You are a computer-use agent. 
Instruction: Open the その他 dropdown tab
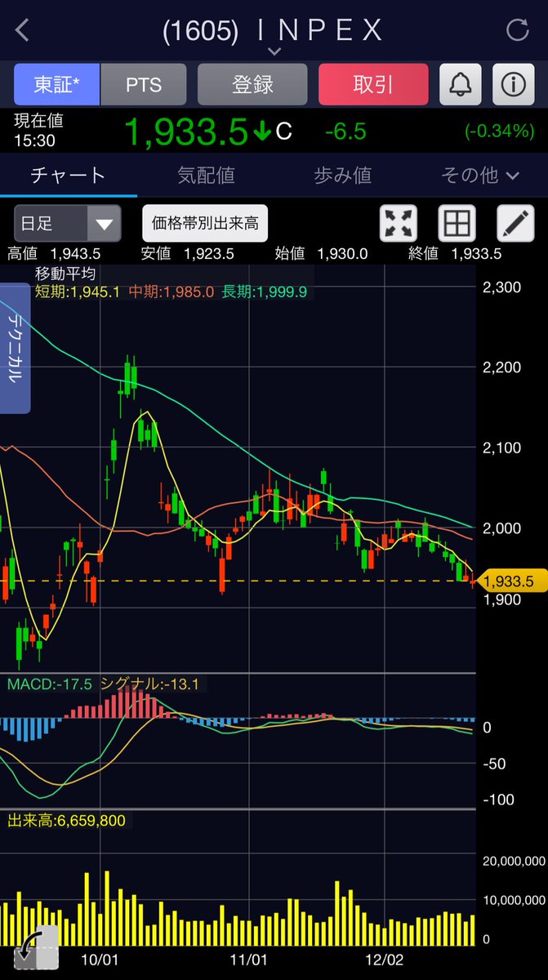tap(479, 175)
